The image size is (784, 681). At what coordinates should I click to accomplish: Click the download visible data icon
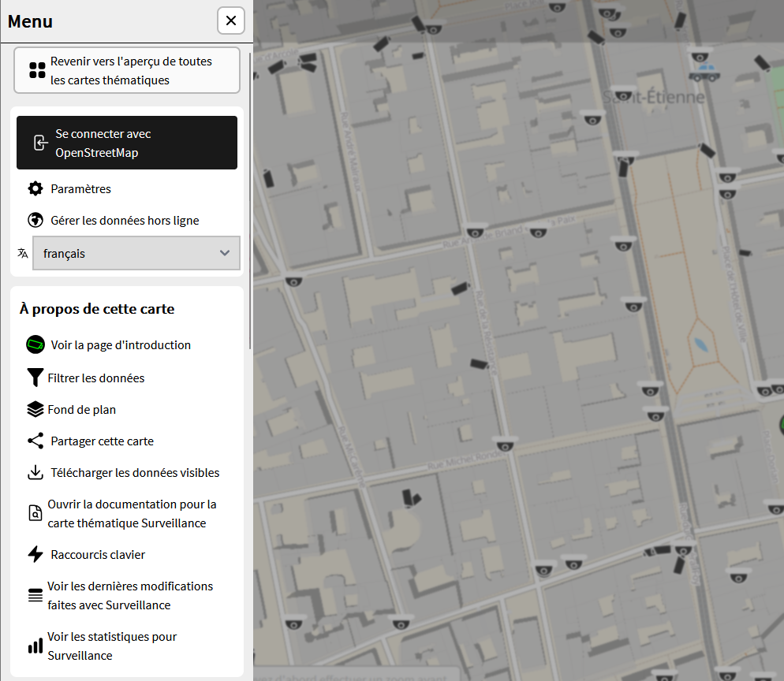coord(35,473)
